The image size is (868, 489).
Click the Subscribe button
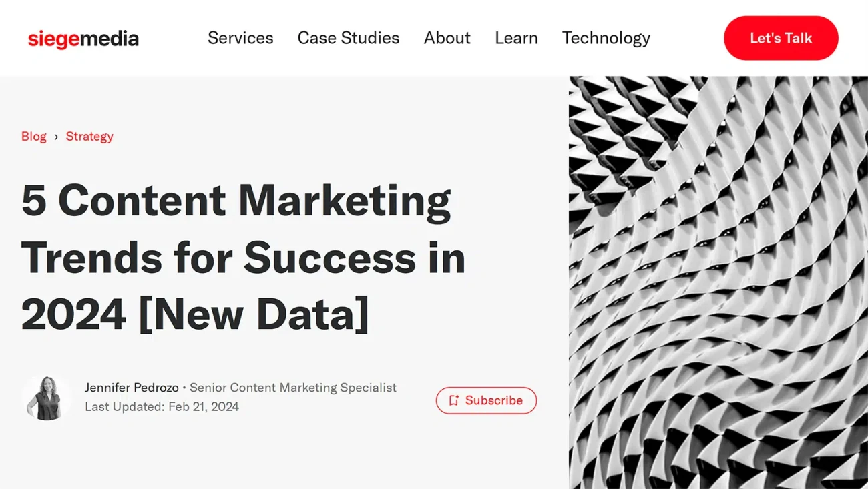point(486,400)
